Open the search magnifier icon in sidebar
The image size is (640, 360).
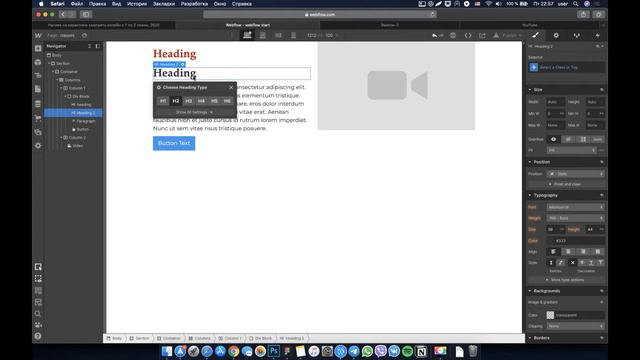coord(38,314)
